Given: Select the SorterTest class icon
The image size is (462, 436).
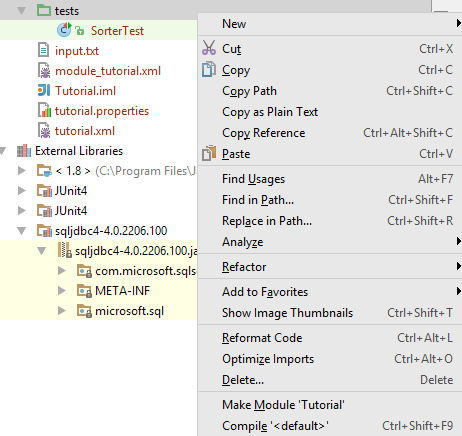Looking at the screenshot, I should pyautogui.click(x=64, y=30).
